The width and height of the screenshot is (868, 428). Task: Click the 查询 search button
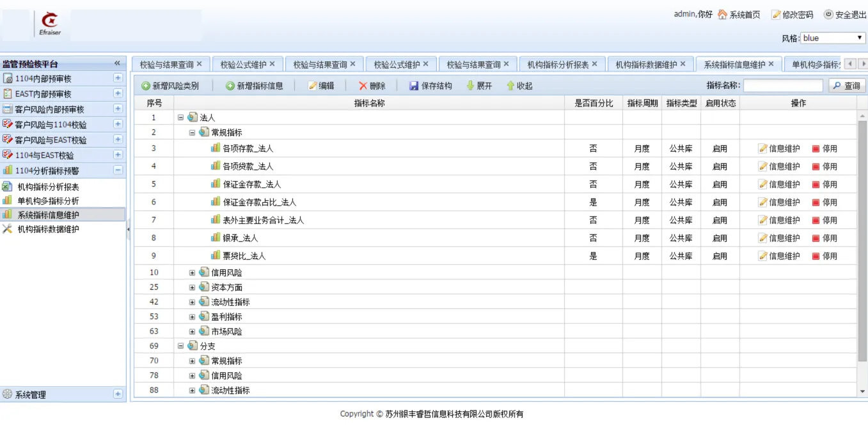coord(846,86)
